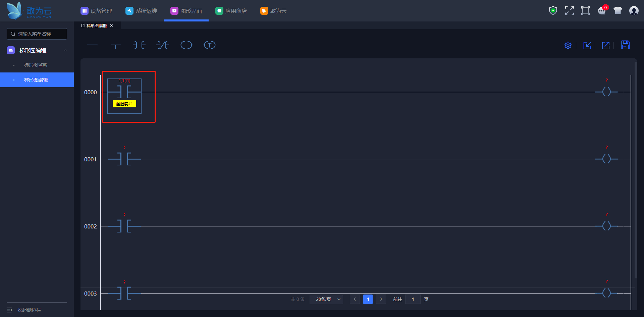The image size is (644, 317).
Task: Save the ladder diagram
Action: [x=625, y=45]
